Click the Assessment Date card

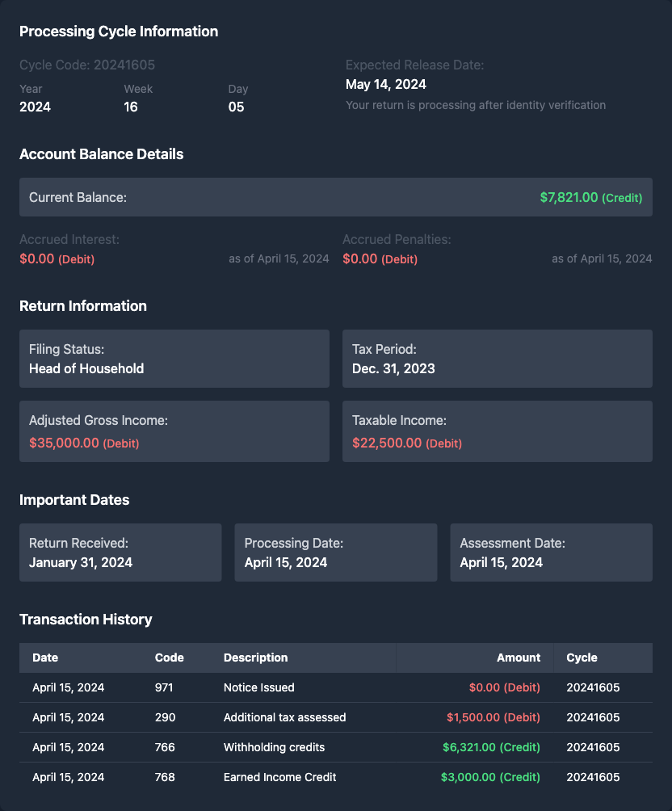551,553
